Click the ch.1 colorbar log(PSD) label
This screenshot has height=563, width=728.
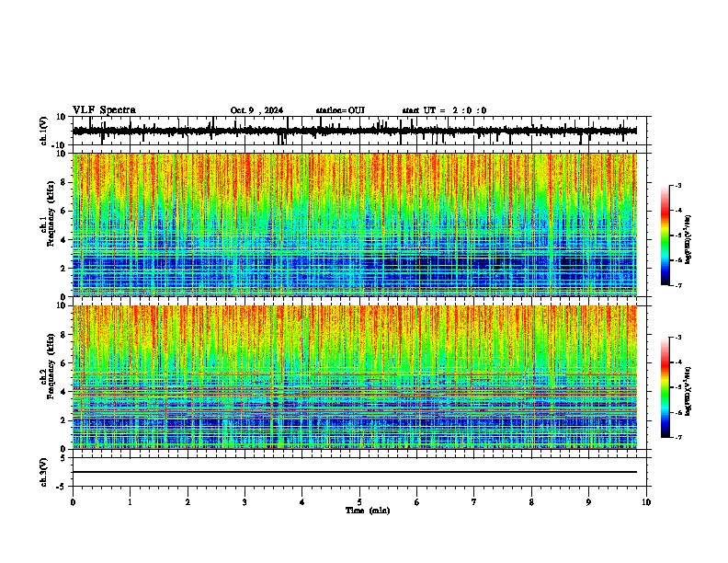pyautogui.click(x=688, y=240)
